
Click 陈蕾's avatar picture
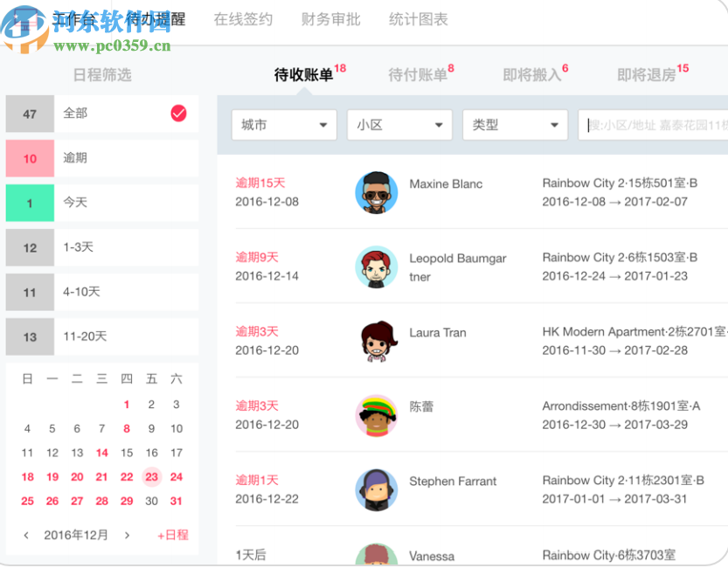(376, 415)
